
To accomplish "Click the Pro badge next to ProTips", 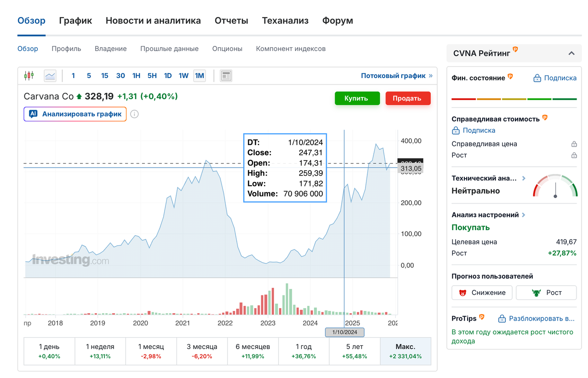I will [482, 317].
